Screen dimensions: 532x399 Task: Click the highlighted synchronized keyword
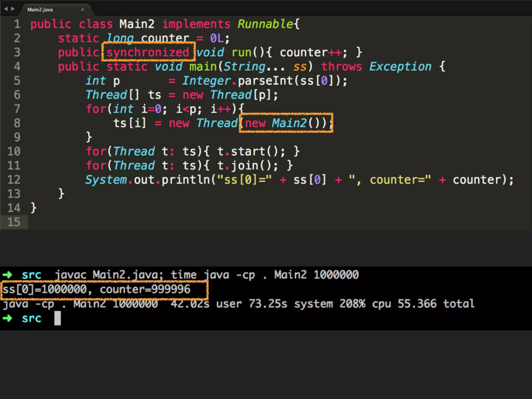(x=148, y=52)
